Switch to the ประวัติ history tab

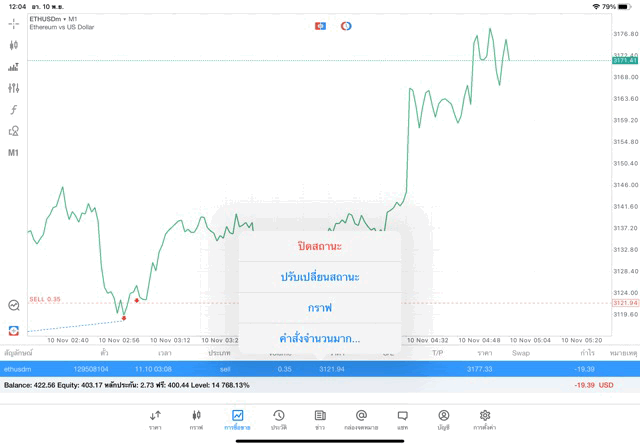[x=278, y=420]
